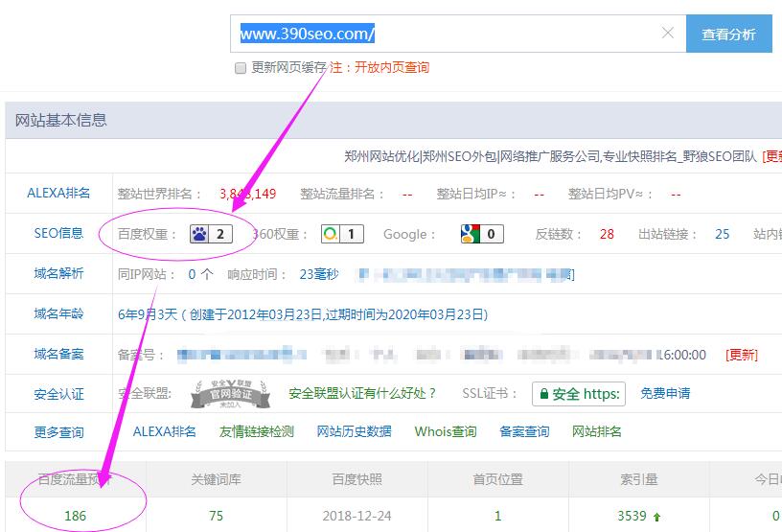Click the red 更新 link in 域名备案 row
The height and width of the screenshot is (532, 782).
(x=741, y=355)
